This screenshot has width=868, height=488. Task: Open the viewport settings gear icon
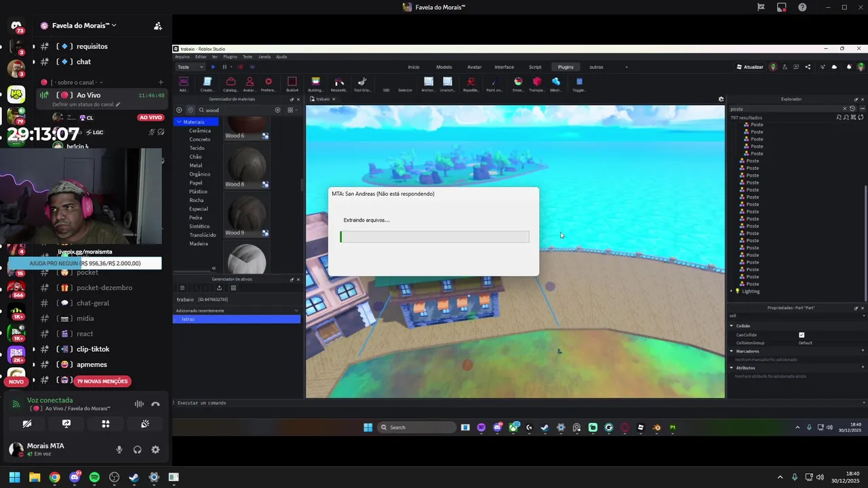[x=721, y=99]
